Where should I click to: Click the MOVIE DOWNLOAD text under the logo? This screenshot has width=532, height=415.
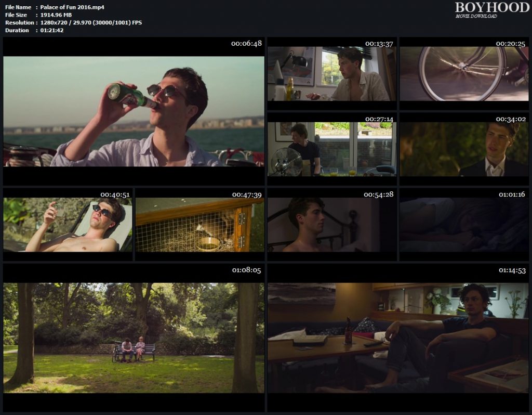[x=476, y=17]
